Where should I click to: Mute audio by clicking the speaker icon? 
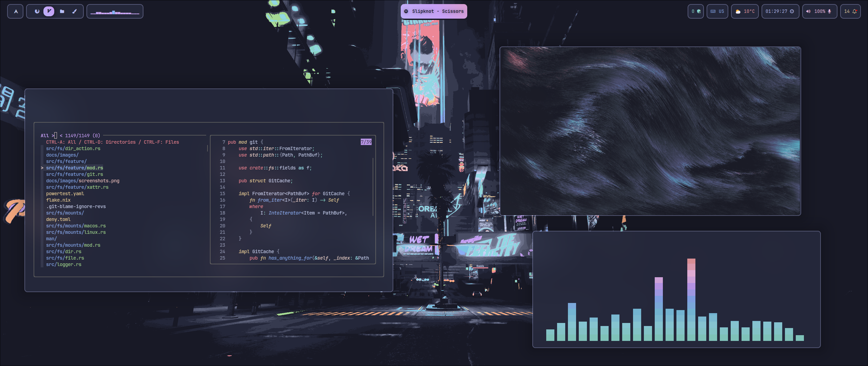click(808, 11)
